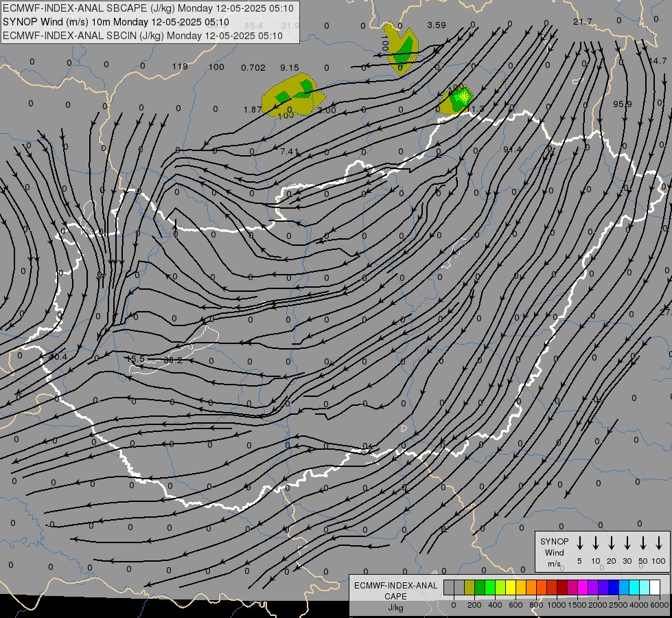Click the 200 tick label on colorbar

click(x=474, y=605)
